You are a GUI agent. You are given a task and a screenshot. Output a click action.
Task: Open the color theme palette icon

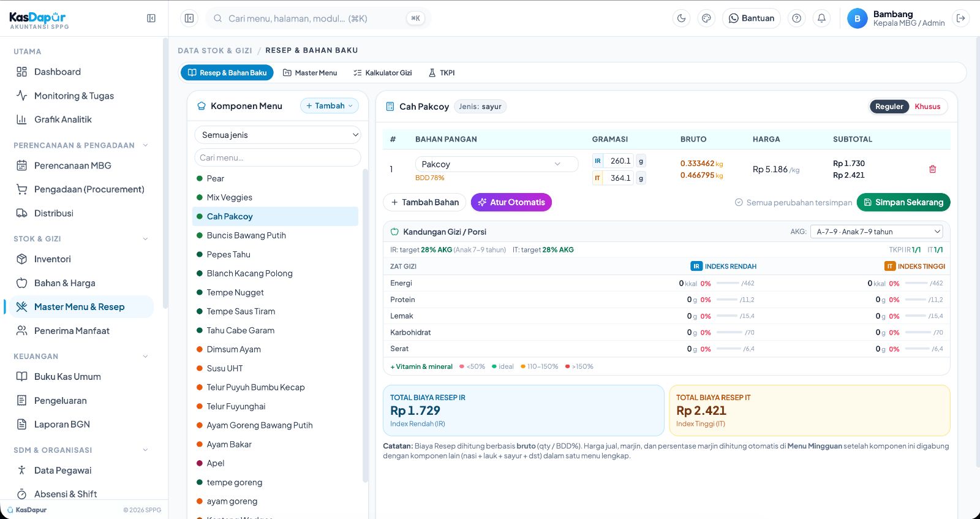pos(706,18)
